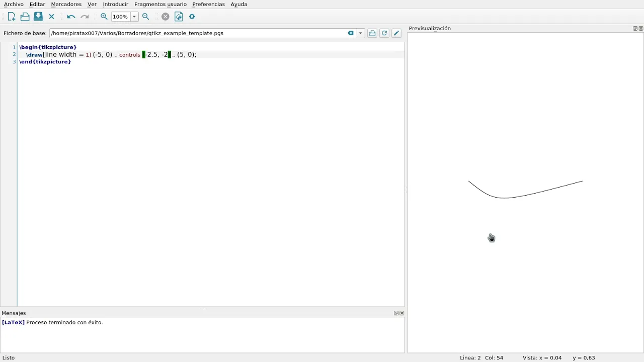Browse for a base template file
This screenshot has height=362, width=644.
pyautogui.click(x=372, y=33)
